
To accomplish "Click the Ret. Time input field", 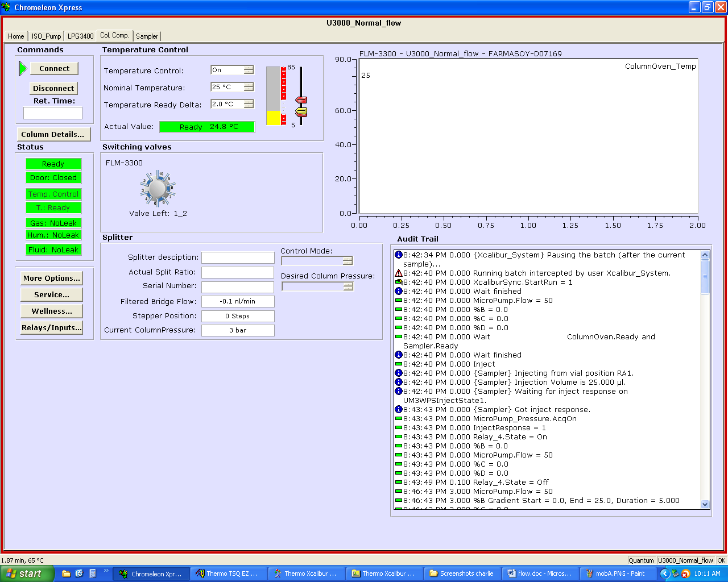I will [53, 113].
